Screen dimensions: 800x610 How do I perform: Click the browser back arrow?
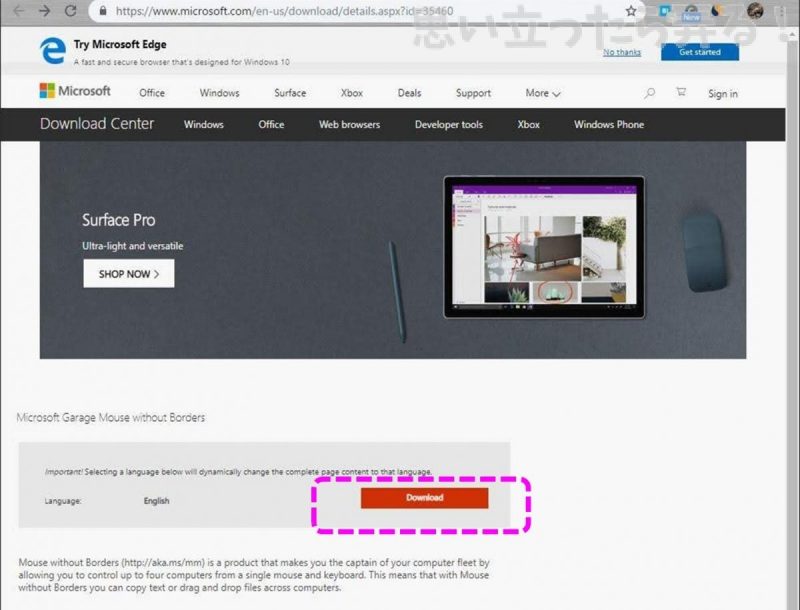[19, 11]
